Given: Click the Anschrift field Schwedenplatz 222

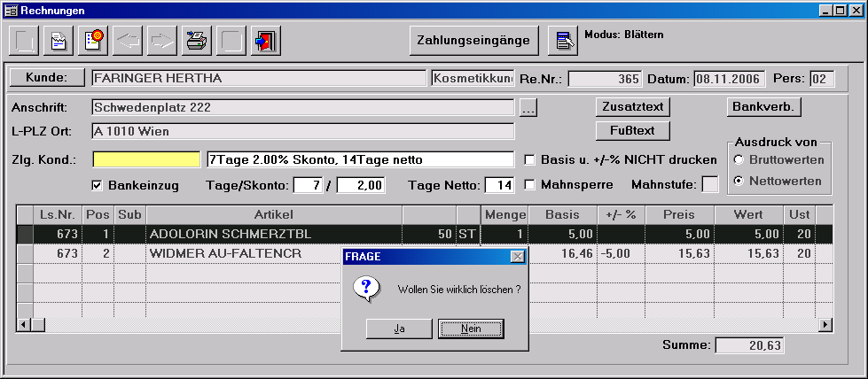Looking at the screenshot, I should point(303,107).
